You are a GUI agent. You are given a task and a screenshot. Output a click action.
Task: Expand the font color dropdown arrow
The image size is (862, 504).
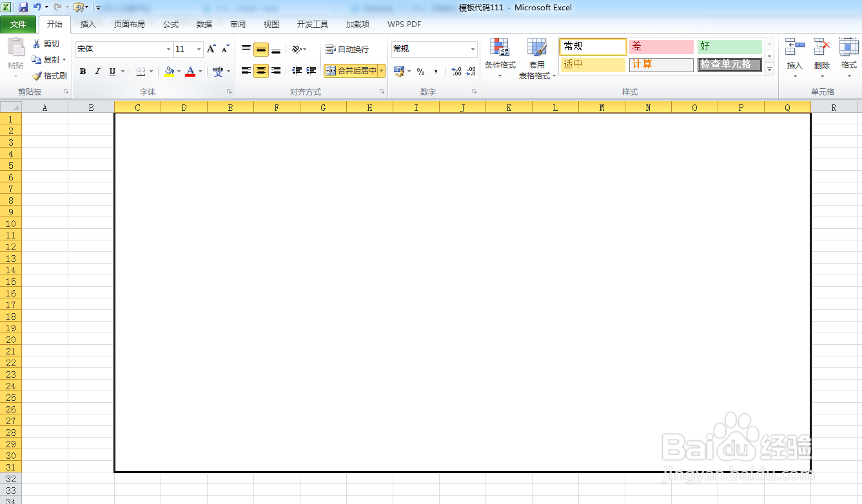pyautogui.click(x=201, y=72)
